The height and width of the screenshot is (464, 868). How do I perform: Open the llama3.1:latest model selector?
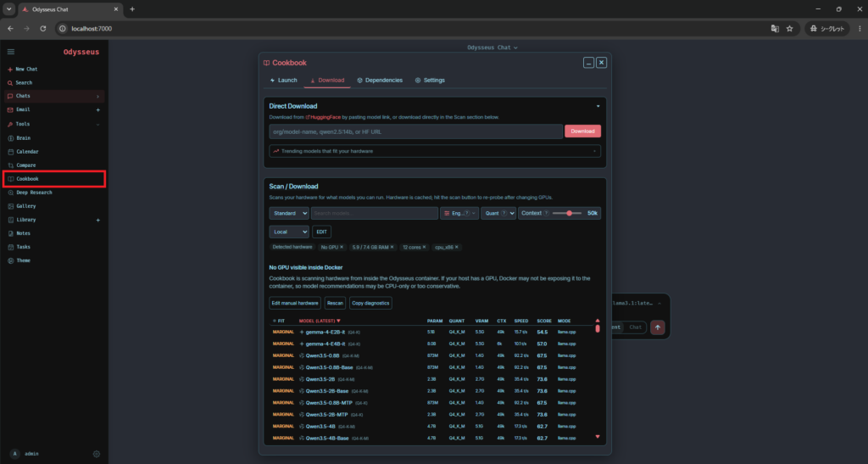637,304
